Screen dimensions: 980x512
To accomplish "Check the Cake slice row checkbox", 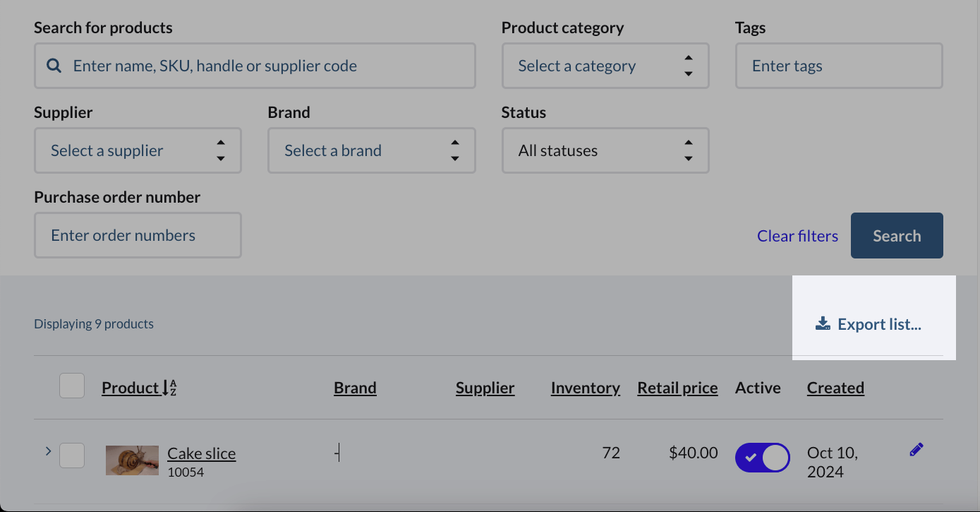I will click(x=72, y=456).
